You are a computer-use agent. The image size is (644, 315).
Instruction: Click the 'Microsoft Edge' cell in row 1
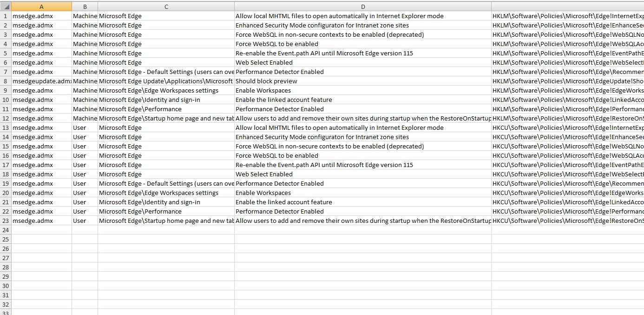pyautogui.click(x=166, y=16)
